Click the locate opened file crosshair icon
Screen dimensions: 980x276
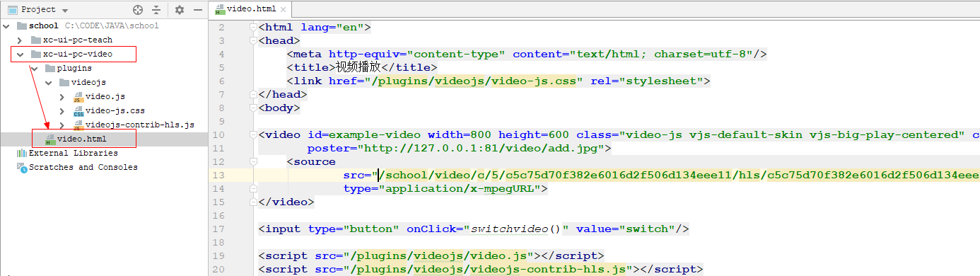[138, 10]
